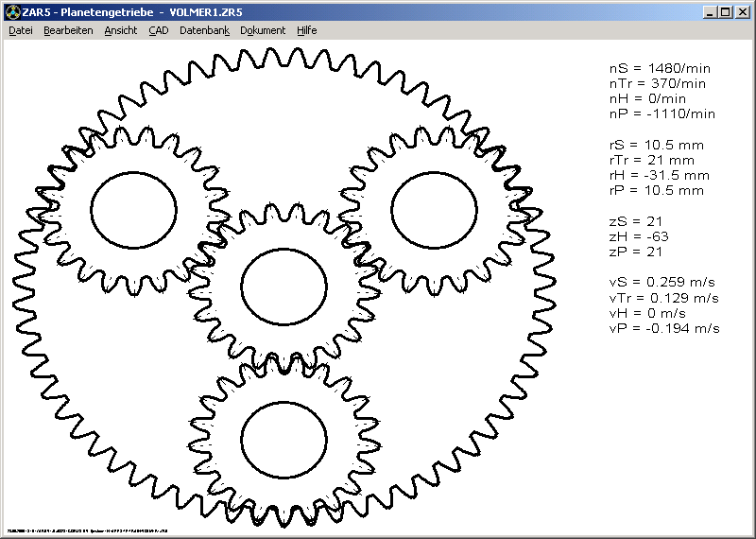Close the ZAR5 Planetengetriebe window
Image resolution: width=756 pixels, height=539 pixels.
(x=742, y=11)
